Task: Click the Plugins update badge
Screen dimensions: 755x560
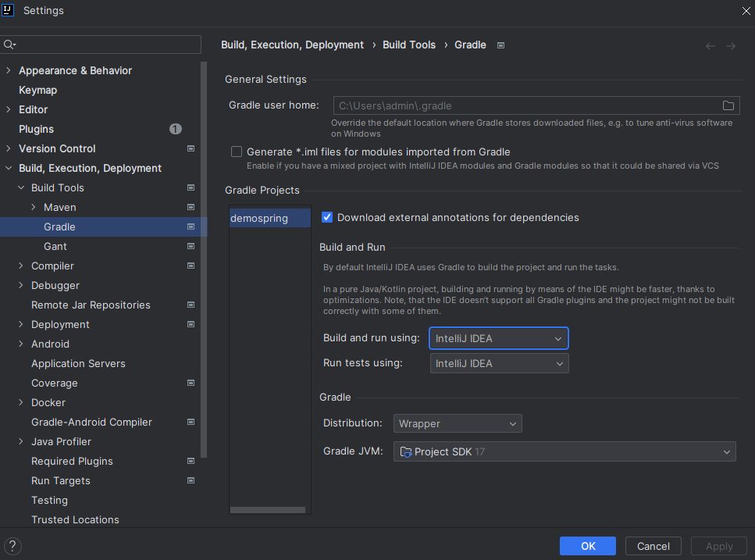Action: coord(175,129)
